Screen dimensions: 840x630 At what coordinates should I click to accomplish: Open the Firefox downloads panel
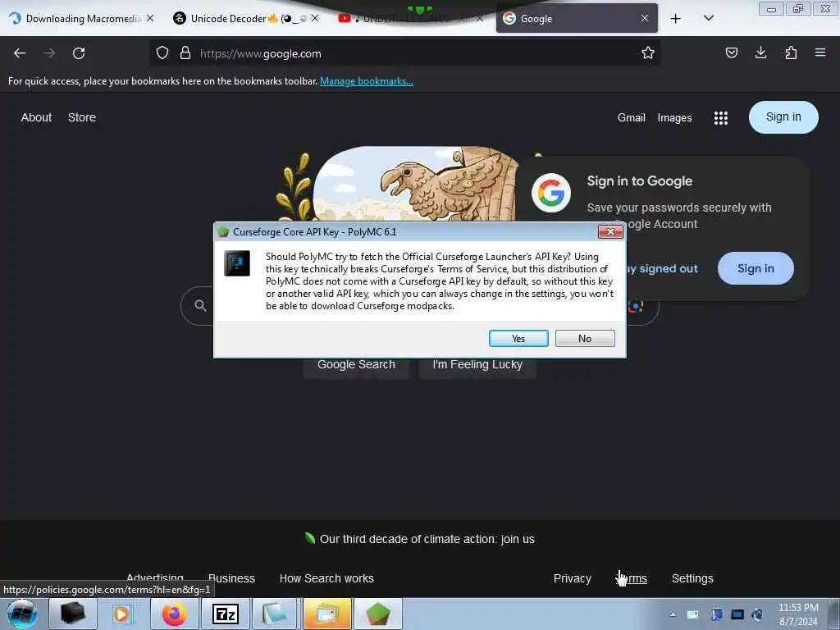coord(760,52)
